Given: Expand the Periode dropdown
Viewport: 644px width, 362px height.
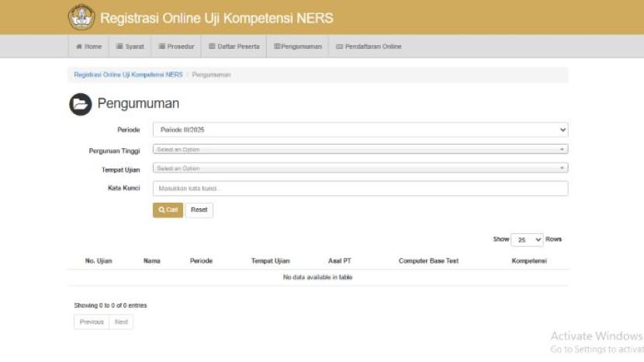Looking at the screenshot, I should click(360, 130).
